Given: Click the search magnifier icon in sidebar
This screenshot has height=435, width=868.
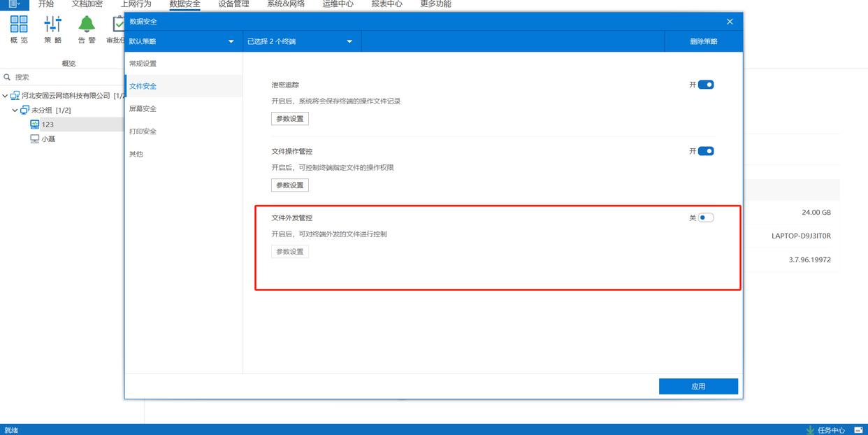Looking at the screenshot, I should [8, 77].
